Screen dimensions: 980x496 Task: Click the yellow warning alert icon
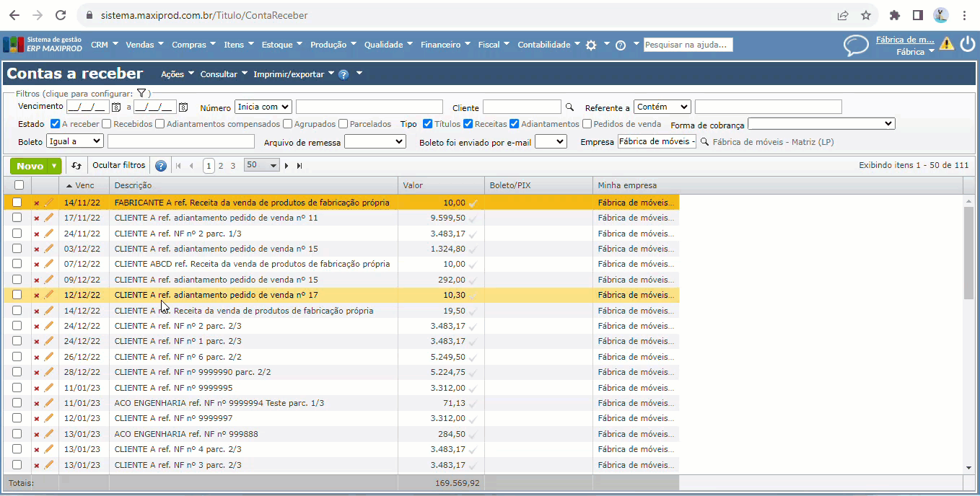pyautogui.click(x=947, y=44)
